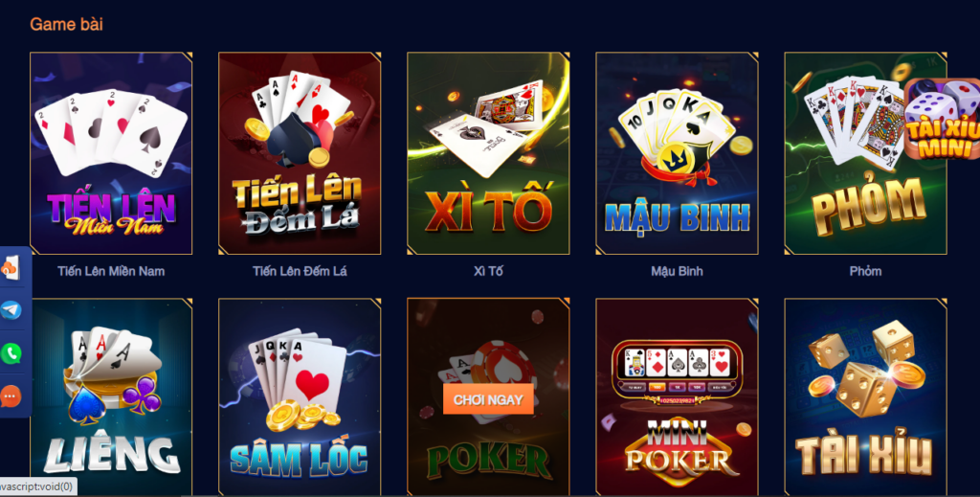Click the Tiến Lên Miền Nam text label
The image size is (980, 497).
pos(111,271)
